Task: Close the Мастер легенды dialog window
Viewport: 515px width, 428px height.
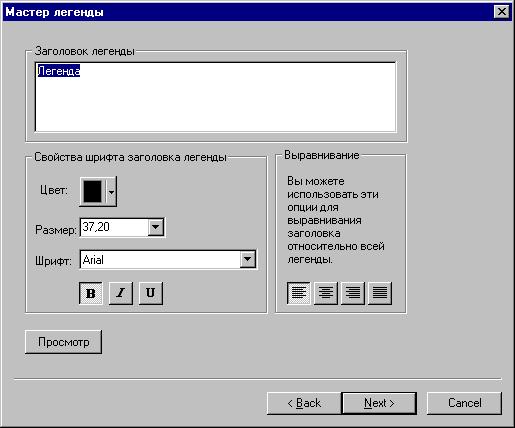Action: point(502,12)
